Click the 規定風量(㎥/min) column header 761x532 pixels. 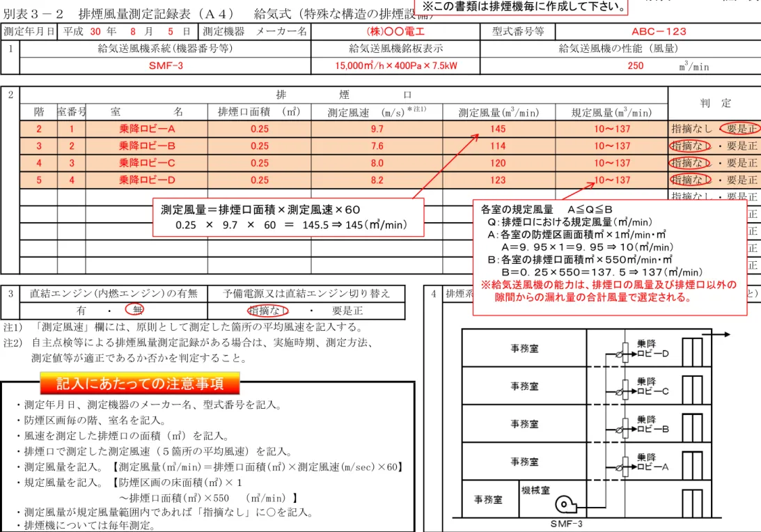point(611,112)
